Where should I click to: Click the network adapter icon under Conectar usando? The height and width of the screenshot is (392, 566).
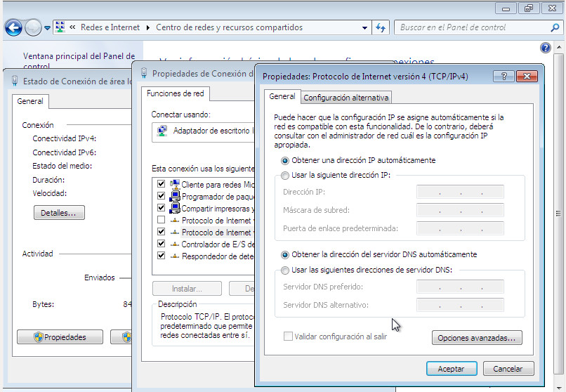point(162,131)
